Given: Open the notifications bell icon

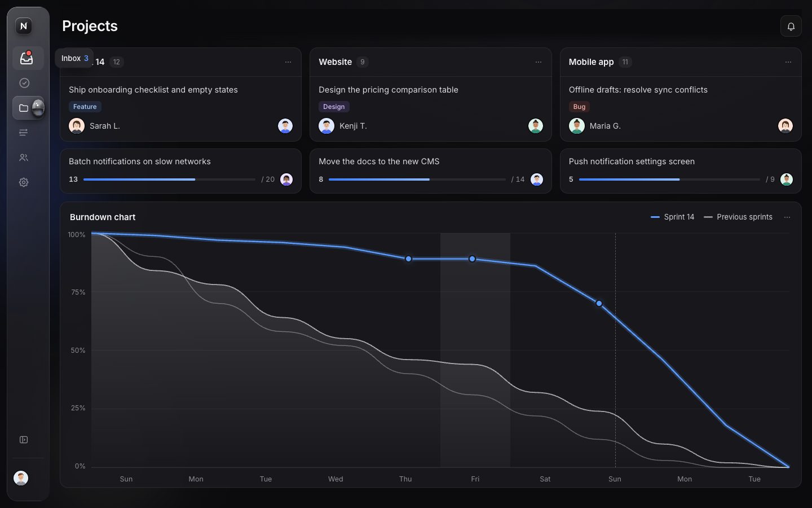Looking at the screenshot, I should pyautogui.click(x=791, y=27).
